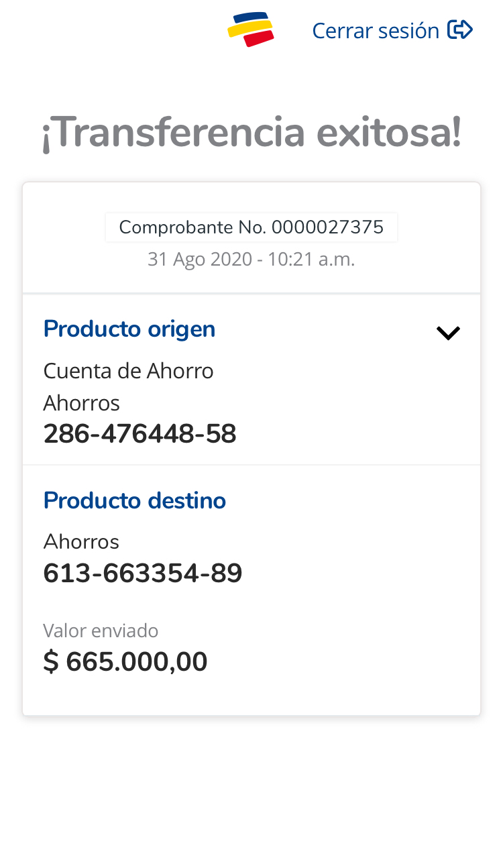
Task: Click the dollar sign in the amount
Action: pyautogui.click(x=51, y=662)
